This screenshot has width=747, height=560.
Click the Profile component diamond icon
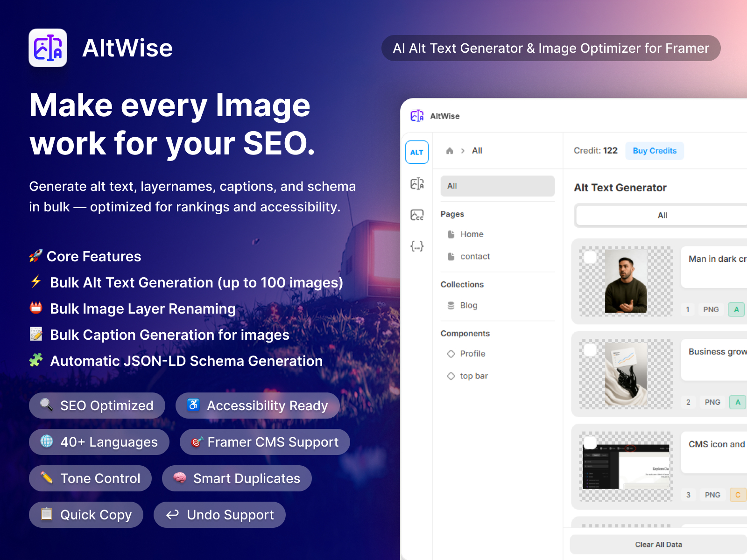(451, 354)
